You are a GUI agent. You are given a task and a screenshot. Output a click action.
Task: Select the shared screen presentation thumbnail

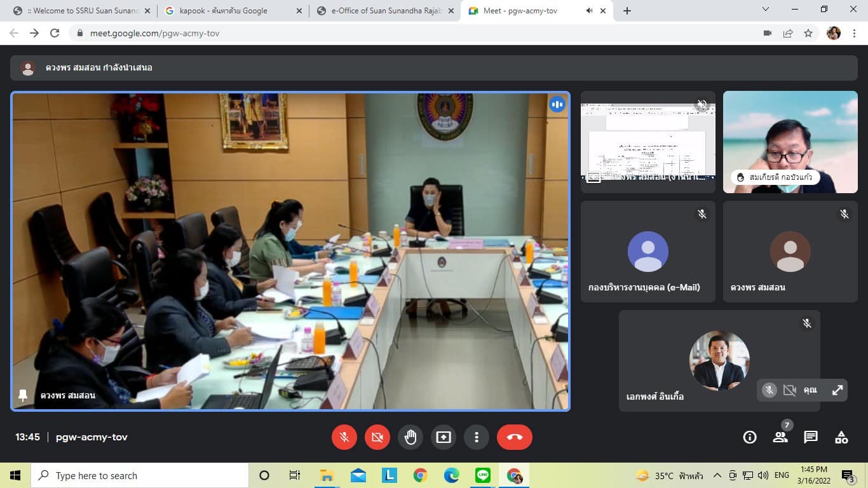coord(648,142)
